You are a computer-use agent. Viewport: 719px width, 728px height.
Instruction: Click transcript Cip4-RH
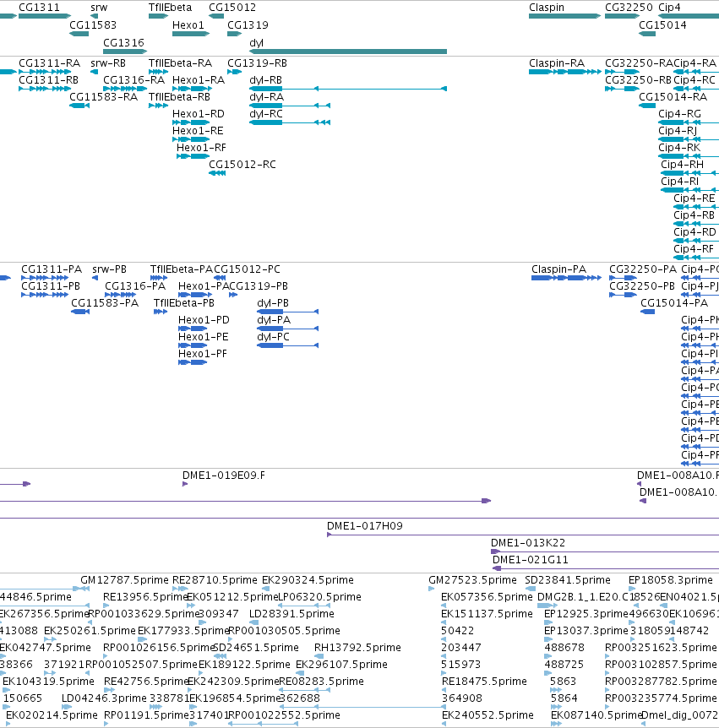click(x=689, y=173)
